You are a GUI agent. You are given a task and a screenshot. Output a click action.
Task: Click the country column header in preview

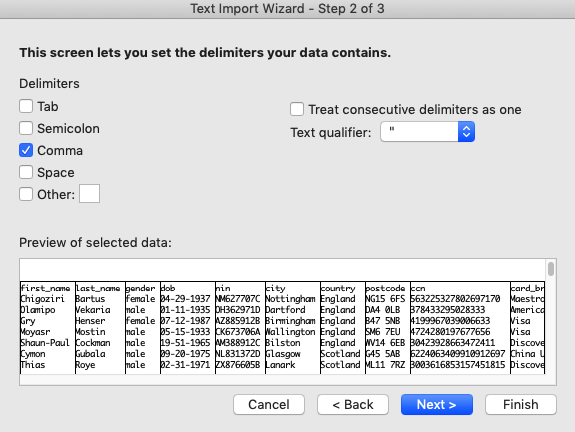point(338,288)
